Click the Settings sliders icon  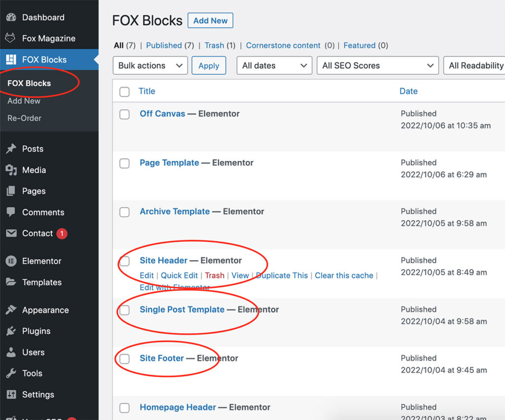pyautogui.click(x=11, y=394)
